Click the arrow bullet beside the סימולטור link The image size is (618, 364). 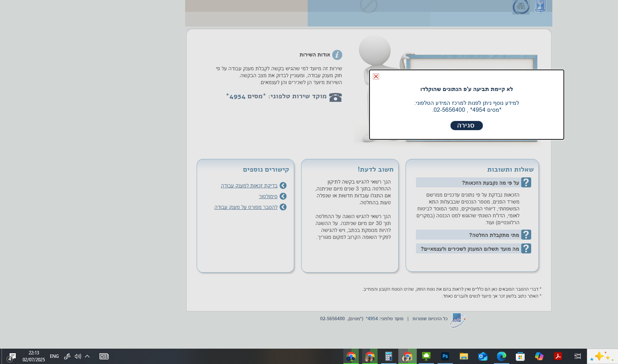tap(283, 196)
